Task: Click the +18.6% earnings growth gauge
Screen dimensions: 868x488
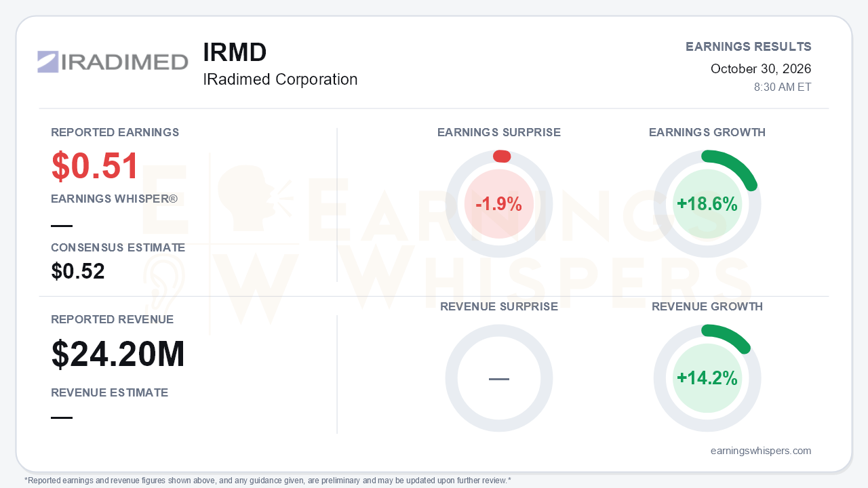Action: [x=707, y=204]
